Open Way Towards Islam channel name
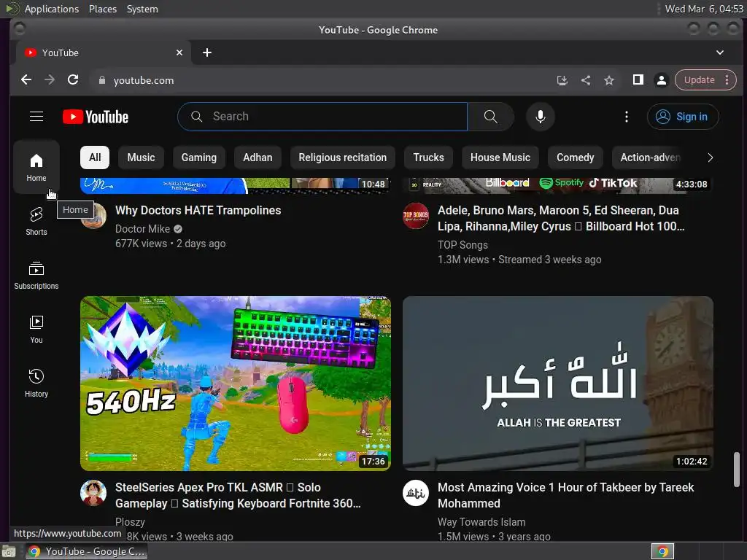 (481, 522)
